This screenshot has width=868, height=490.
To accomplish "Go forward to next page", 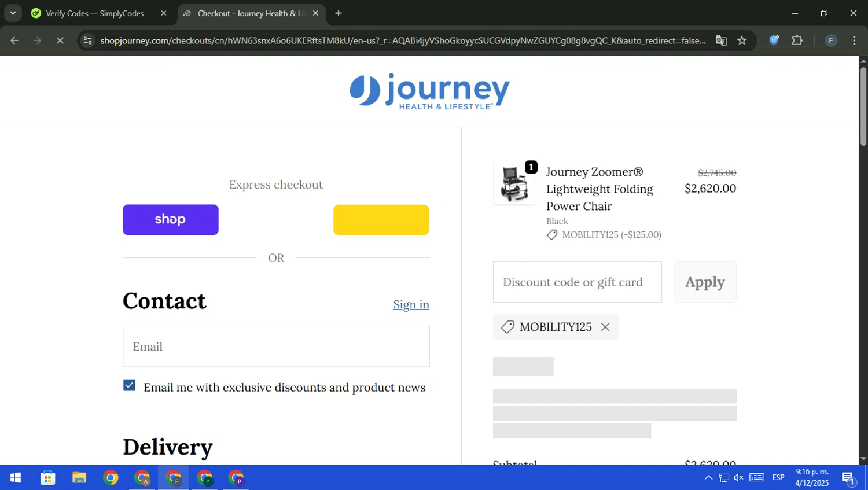I will tap(37, 40).
